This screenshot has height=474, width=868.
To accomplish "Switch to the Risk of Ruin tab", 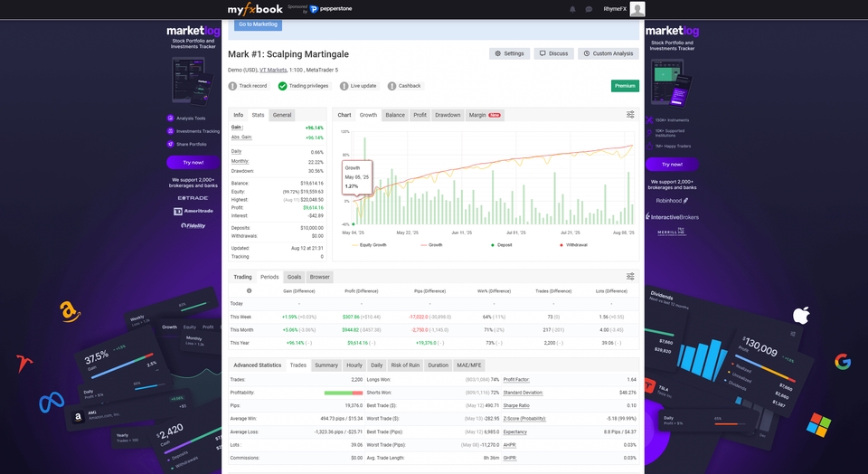I will point(405,365).
